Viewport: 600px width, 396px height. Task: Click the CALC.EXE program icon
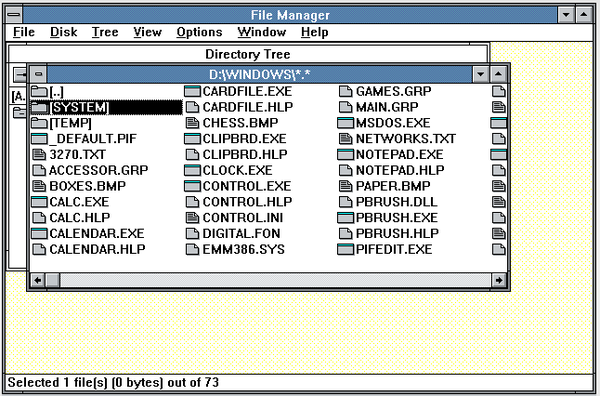coord(39,202)
